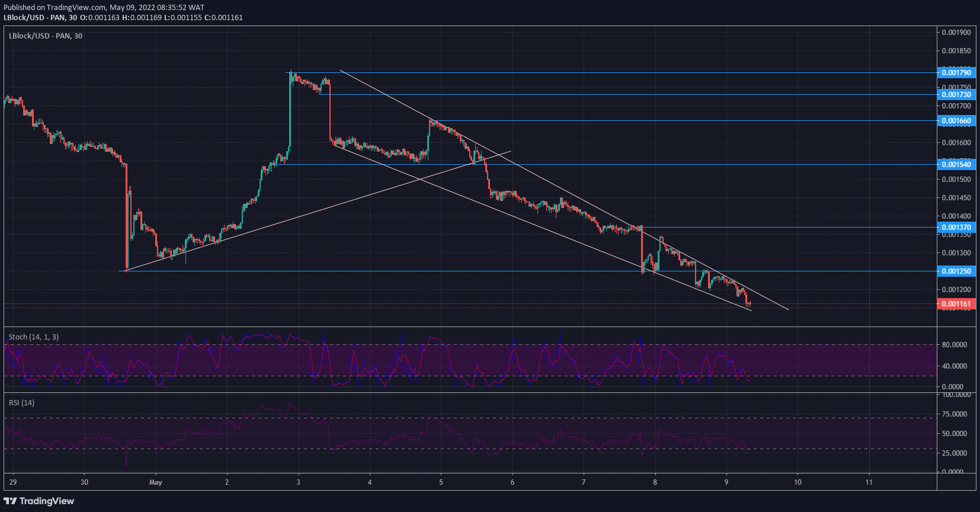Click the May date label on time axis

[x=156, y=482]
